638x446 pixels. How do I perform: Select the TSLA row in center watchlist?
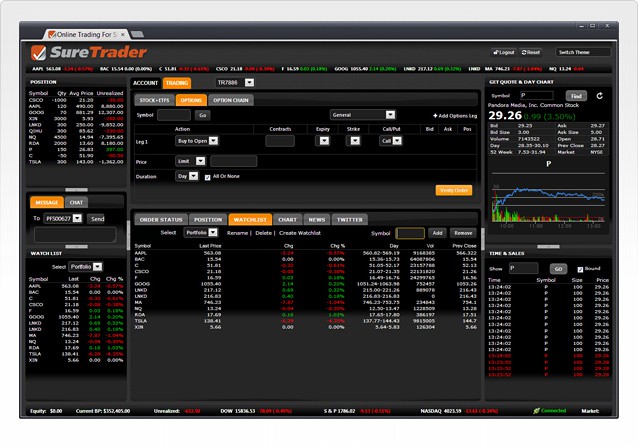click(x=305, y=321)
